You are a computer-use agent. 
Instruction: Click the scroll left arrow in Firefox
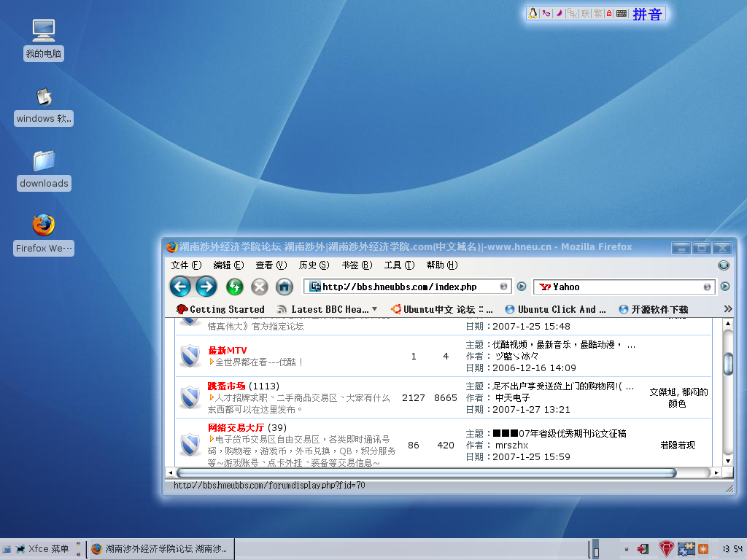170,472
